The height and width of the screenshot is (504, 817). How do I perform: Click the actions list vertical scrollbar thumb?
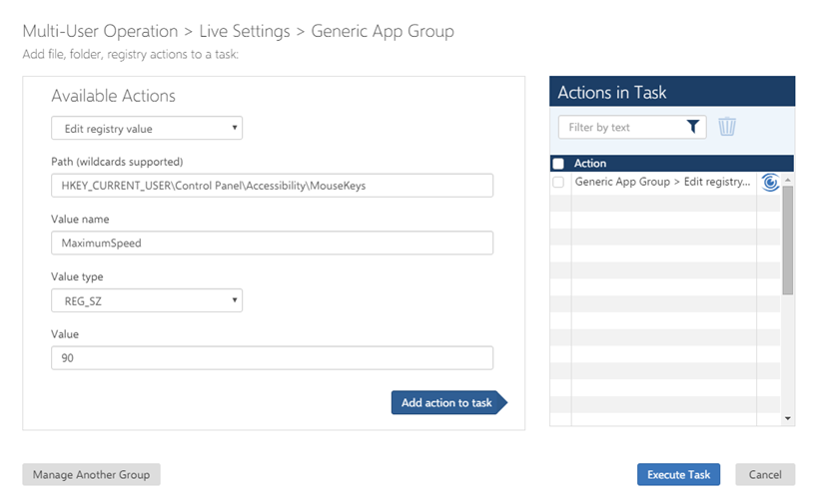tap(788, 240)
